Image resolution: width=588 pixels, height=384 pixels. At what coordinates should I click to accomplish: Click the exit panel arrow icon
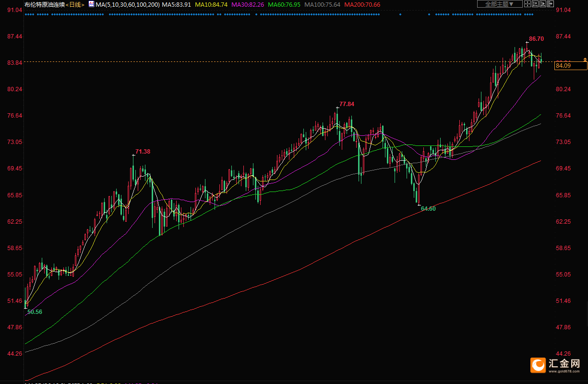[551, 4]
